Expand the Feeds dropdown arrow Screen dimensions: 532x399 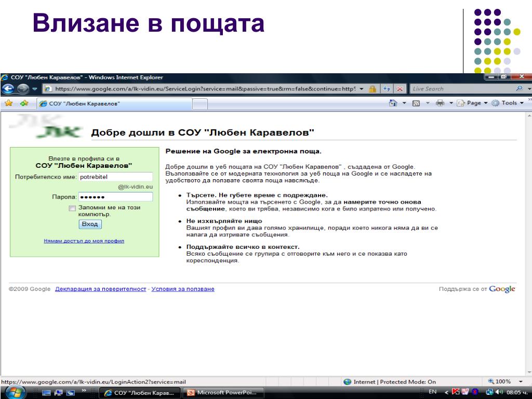pos(428,103)
